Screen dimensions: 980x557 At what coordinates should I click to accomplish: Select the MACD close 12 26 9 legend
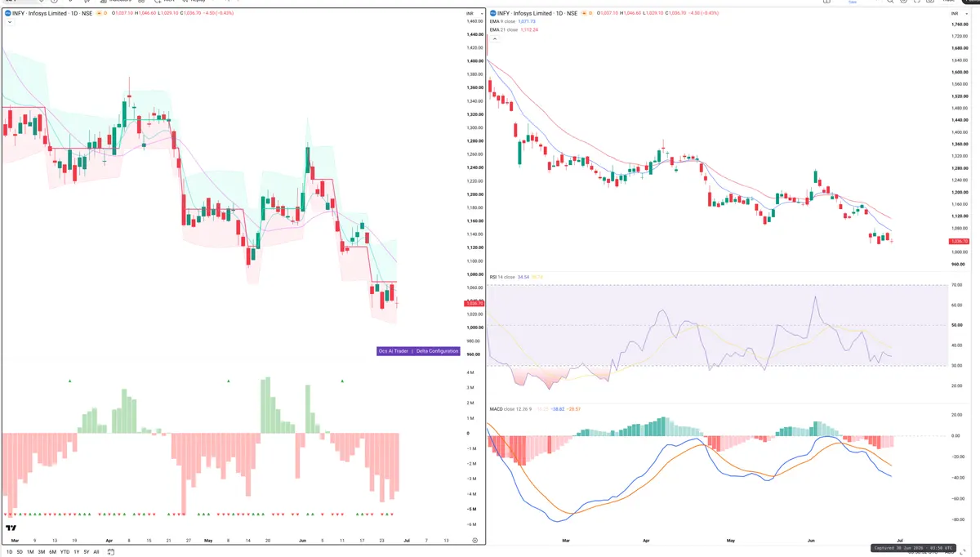(x=510, y=408)
